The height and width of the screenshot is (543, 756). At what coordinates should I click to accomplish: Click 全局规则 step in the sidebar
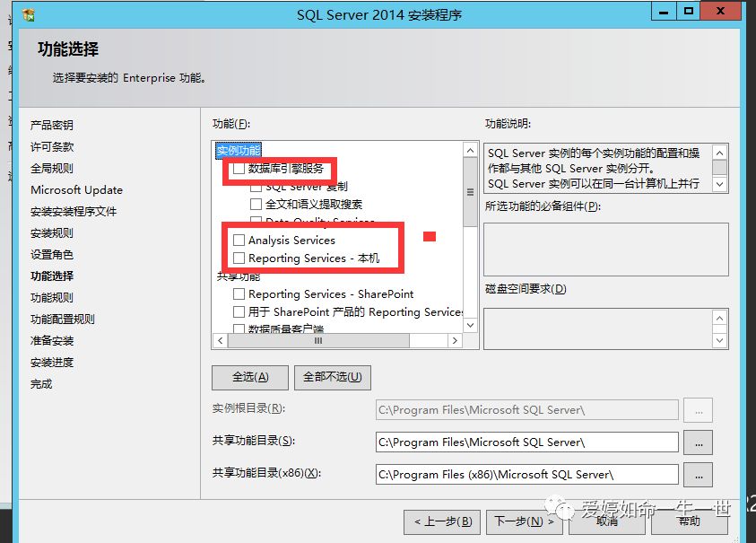pos(52,168)
